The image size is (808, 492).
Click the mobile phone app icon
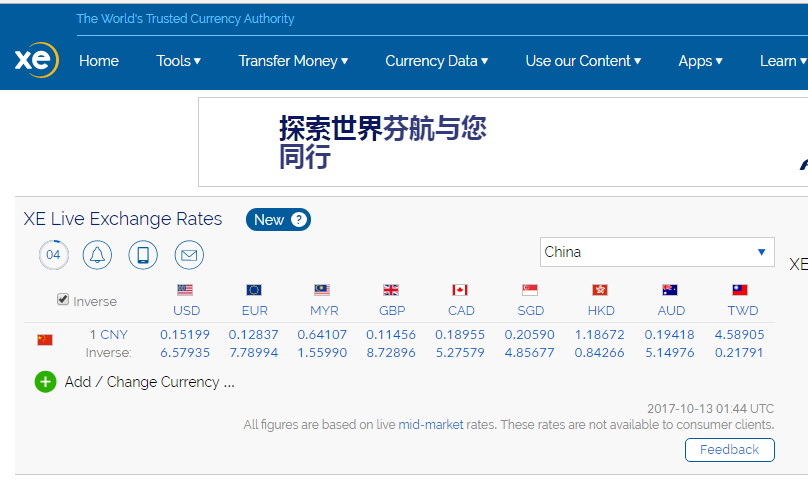(143, 255)
